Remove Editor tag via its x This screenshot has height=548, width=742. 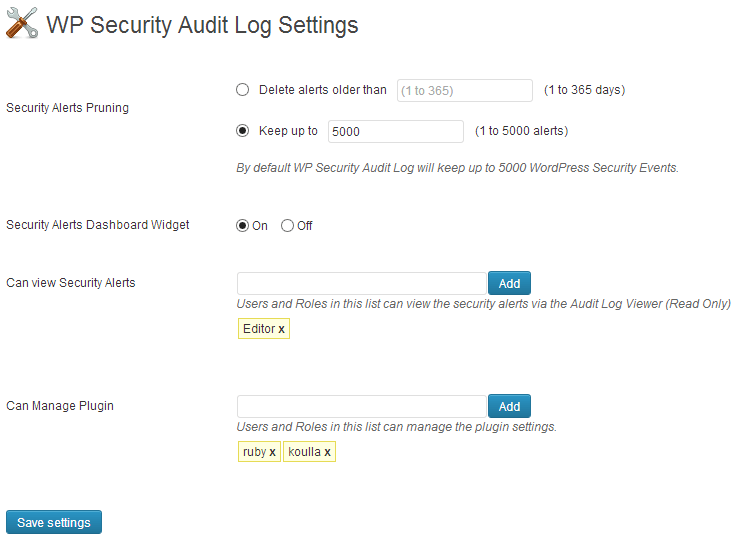point(281,329)
